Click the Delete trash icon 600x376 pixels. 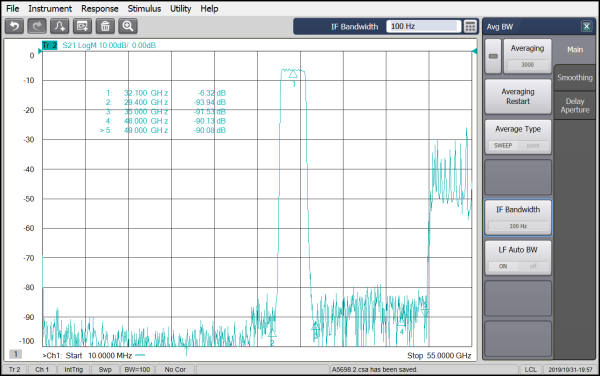(x=105, y=26)
